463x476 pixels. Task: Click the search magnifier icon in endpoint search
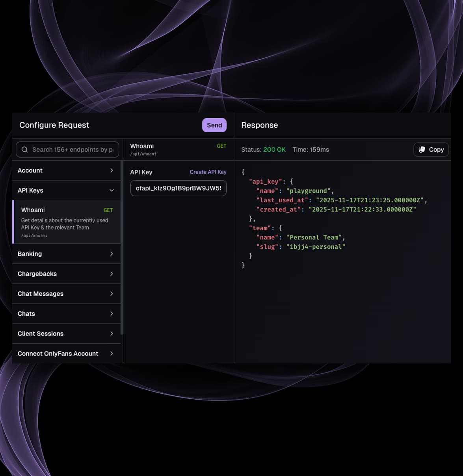pyautogui.click(x=24, y=150)
